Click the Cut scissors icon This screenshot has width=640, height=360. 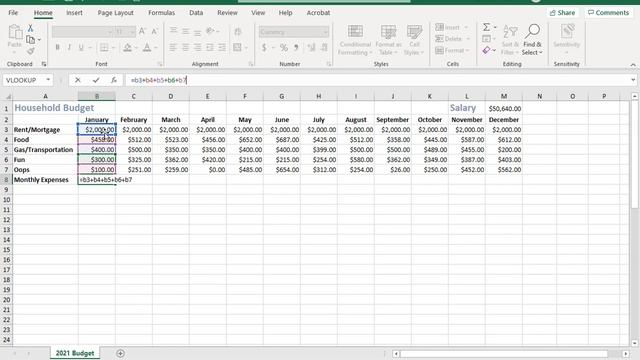tap(30, 28)
